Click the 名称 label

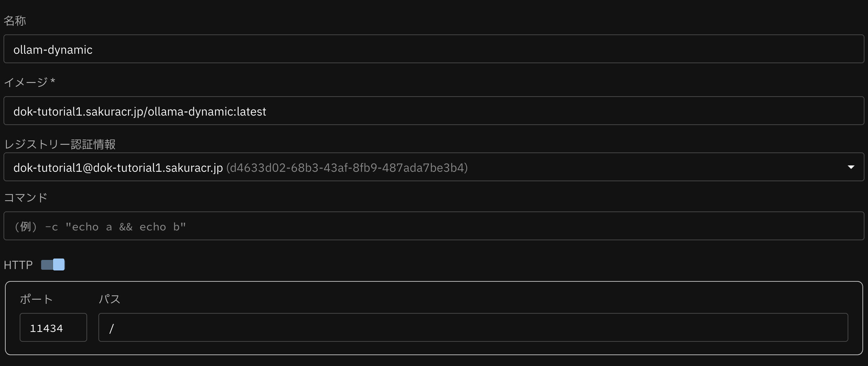click(x=15, y=21)
